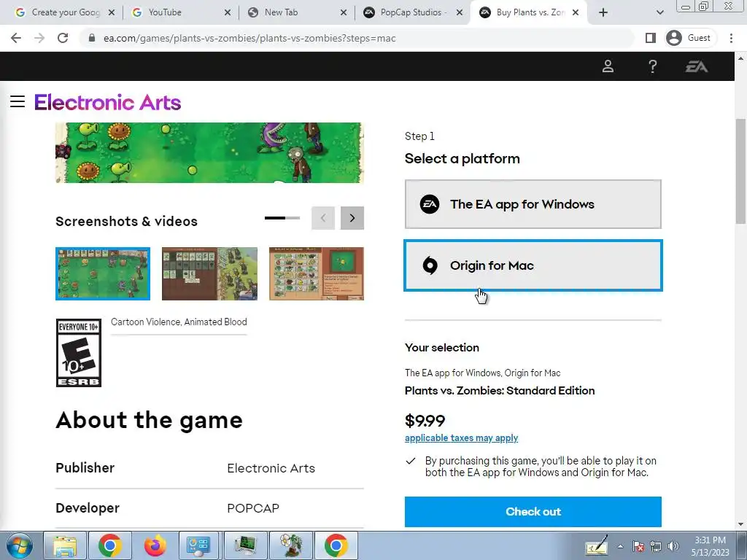
Task: Click the address bar URL
Action: pyautogui.click(x=249, y=38)
